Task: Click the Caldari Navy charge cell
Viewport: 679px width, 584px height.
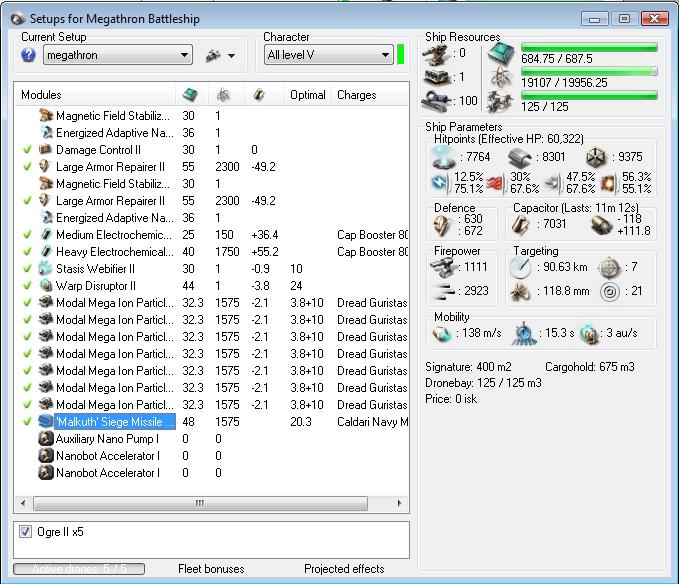Action: (x=372, y=422)
